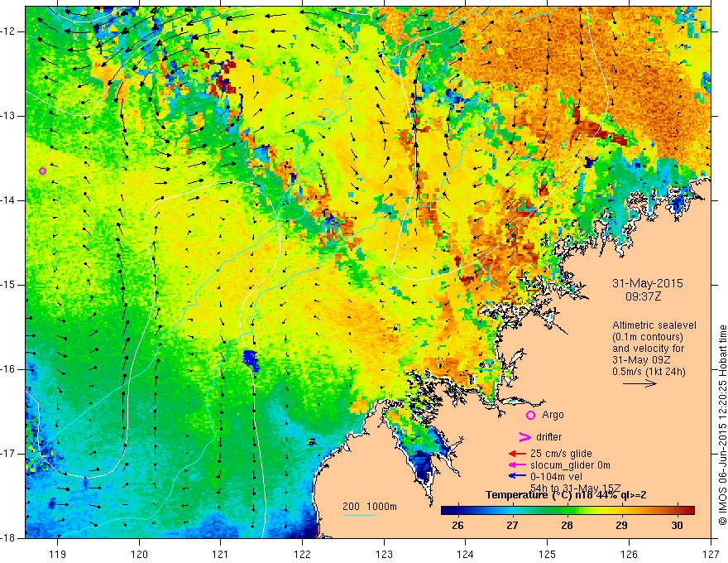Click the IMOS copyright timestamp text
The height and width of the screenshot is (563, 728).
coord(722,425)
